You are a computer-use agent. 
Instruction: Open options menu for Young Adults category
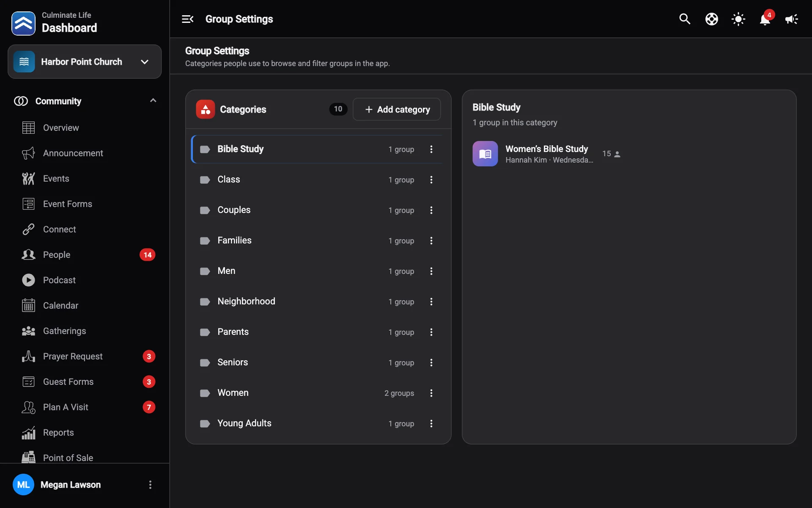(431, 423)
